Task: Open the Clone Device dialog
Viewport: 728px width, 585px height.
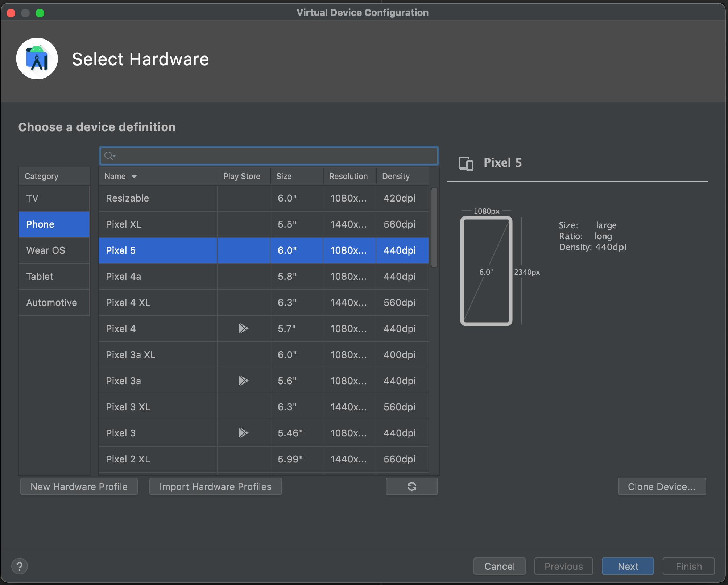Action: pyautogui.click(x=661, y=486)
